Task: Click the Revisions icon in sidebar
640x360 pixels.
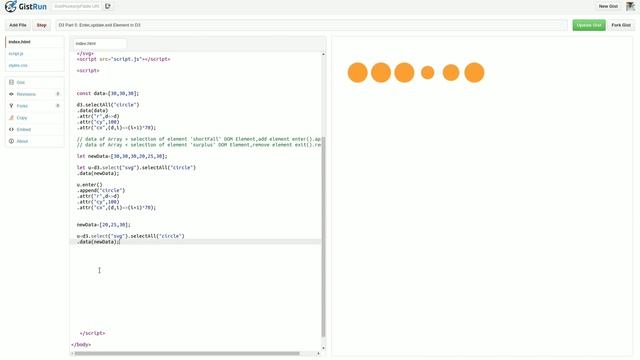Action: tap(11, 94)
